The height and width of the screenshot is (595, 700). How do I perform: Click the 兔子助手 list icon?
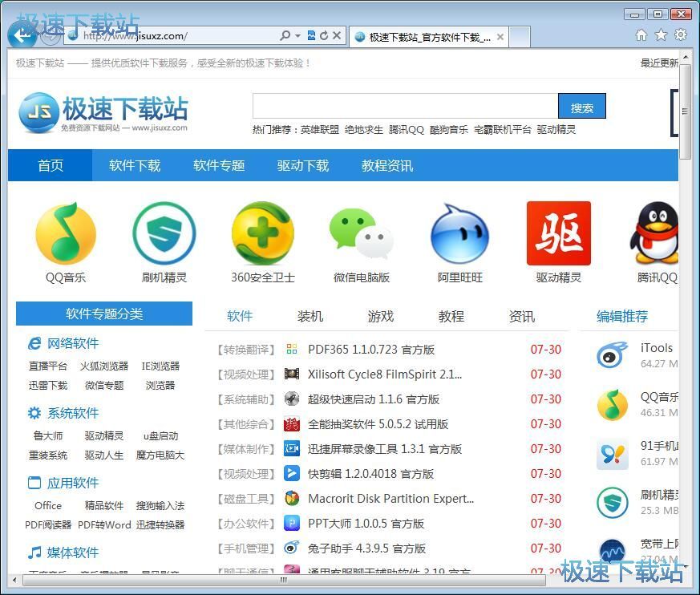tap(292, 548)
